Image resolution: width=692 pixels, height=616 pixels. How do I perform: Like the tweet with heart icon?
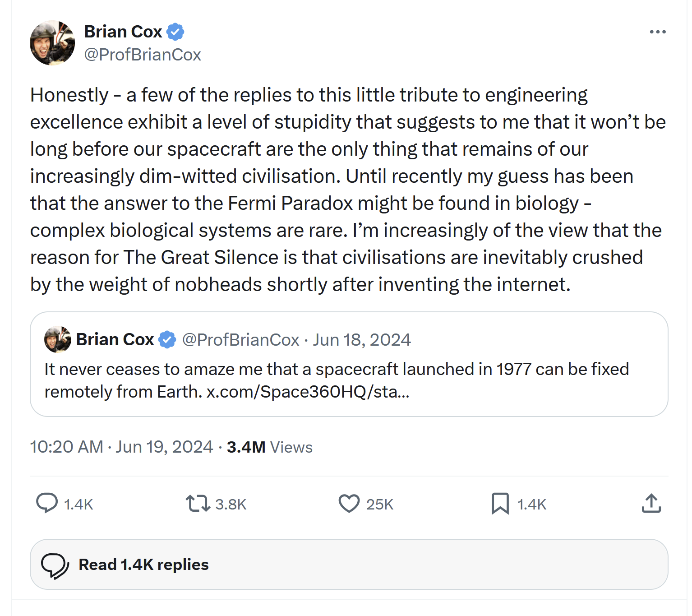pyautogui.click(x=349, y=503)
